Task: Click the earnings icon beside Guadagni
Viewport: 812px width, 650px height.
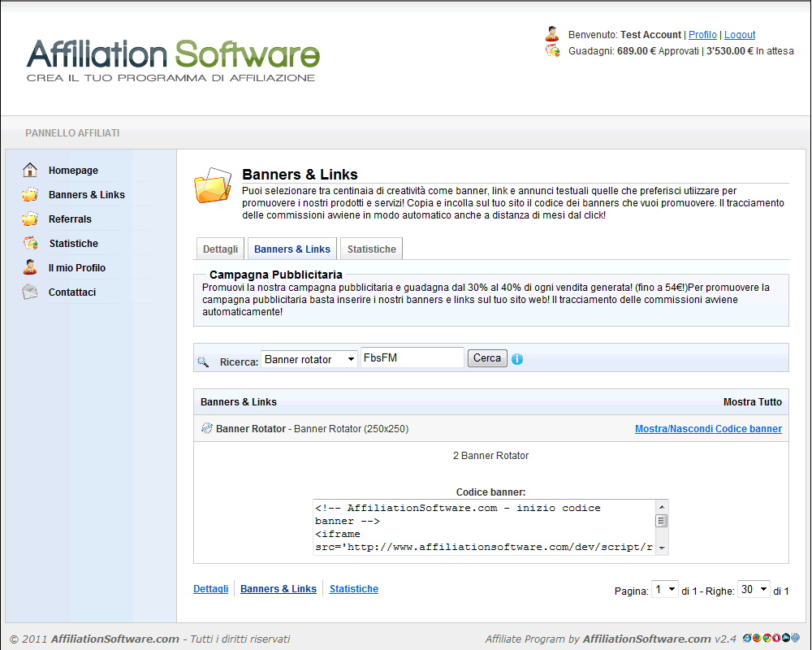Action: pos(552,51)
